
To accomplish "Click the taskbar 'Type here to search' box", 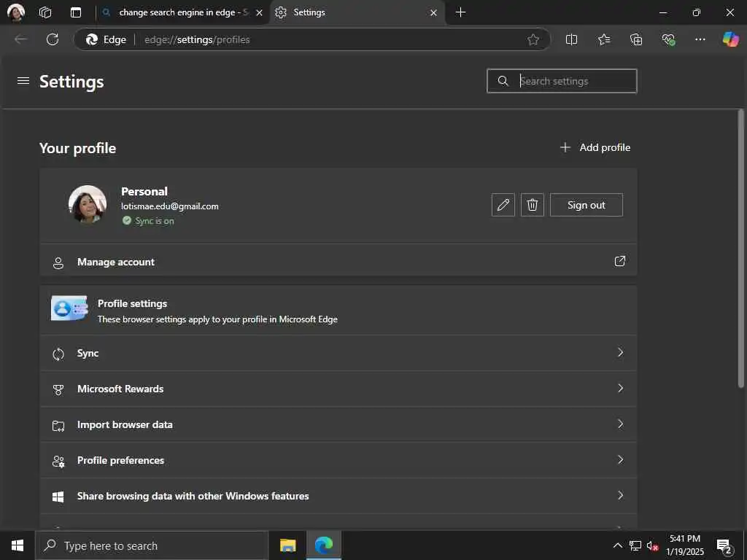I will click(x=152, y=545).
